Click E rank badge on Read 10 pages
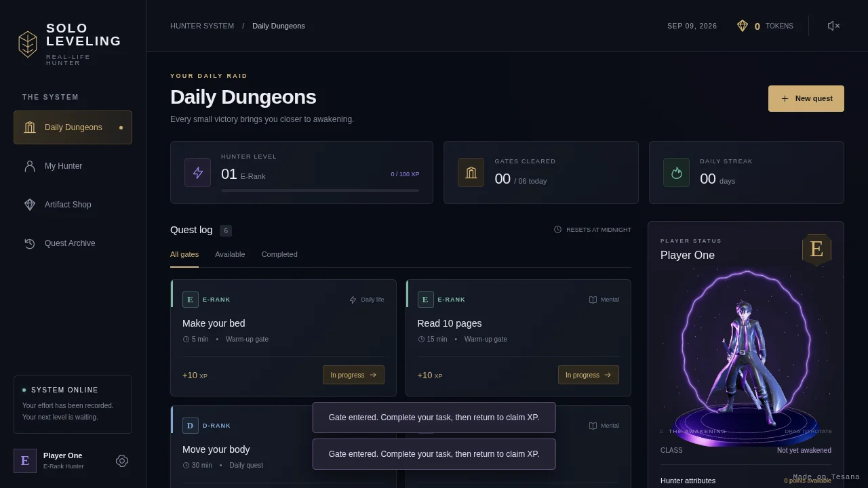 pos(425,300)
